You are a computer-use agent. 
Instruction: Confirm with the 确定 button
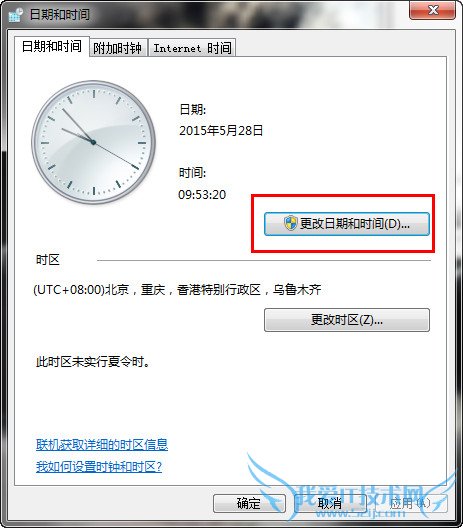point(250,503)
